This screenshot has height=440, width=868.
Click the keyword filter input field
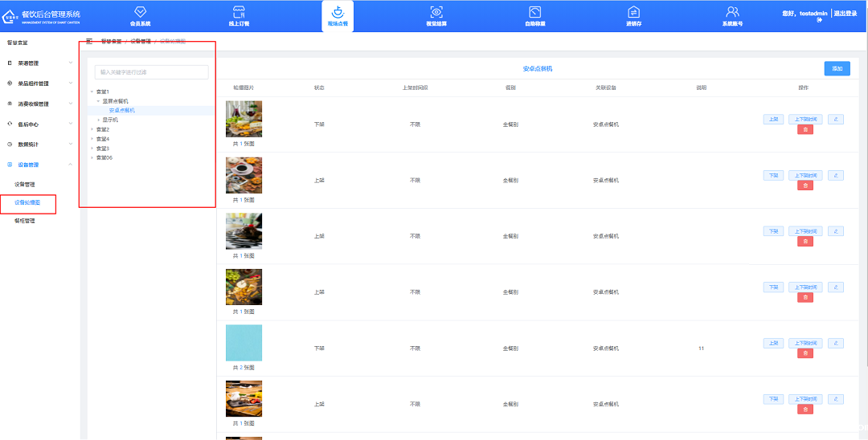pos(151,72)
